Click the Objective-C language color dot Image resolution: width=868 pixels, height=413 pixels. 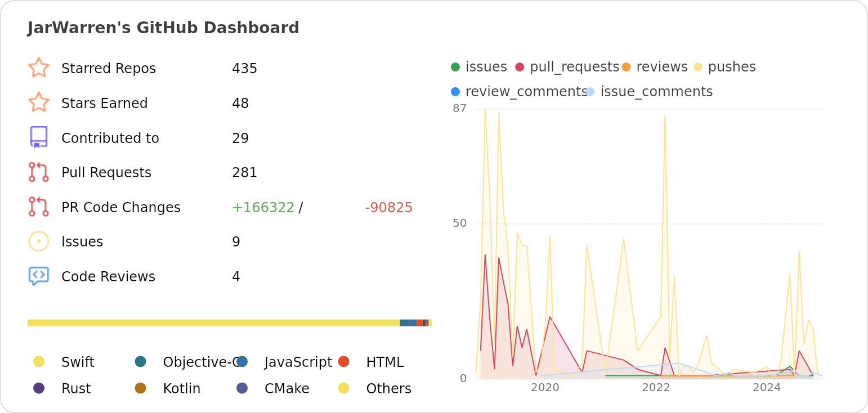(141, 361)
